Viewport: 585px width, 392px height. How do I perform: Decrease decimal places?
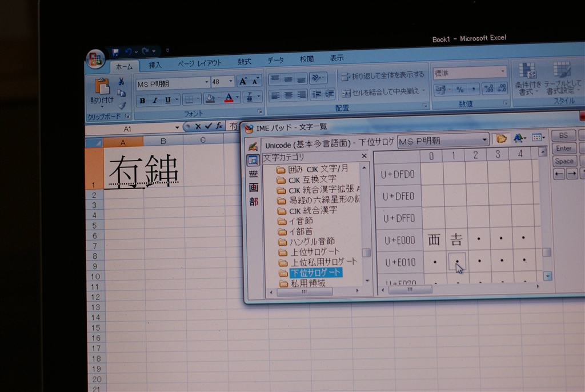(x=502, y=88)
